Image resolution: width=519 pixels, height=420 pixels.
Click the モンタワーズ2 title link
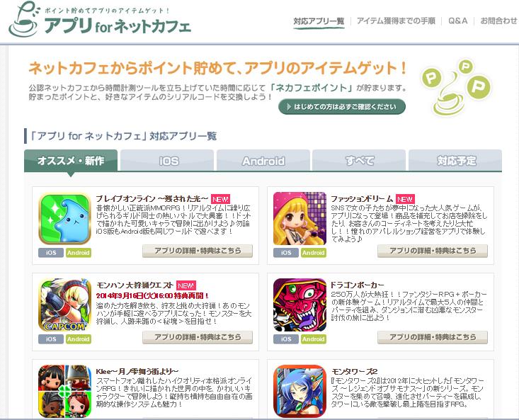355,371
